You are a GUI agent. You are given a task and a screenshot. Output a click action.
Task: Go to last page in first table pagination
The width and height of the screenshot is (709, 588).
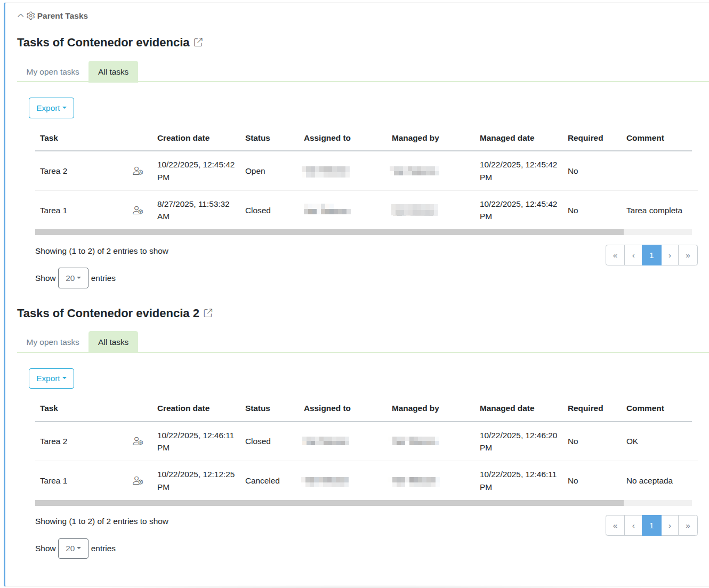(688, 255)
